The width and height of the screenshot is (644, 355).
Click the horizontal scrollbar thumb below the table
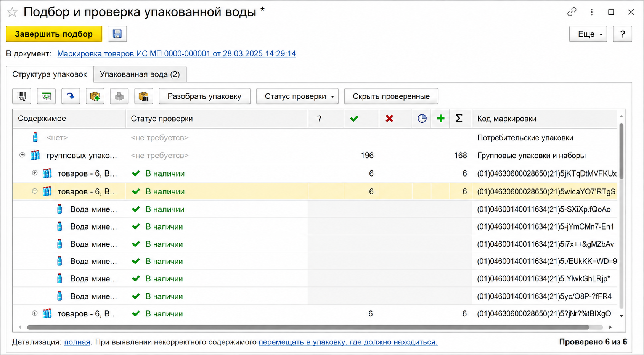point(308,327)
